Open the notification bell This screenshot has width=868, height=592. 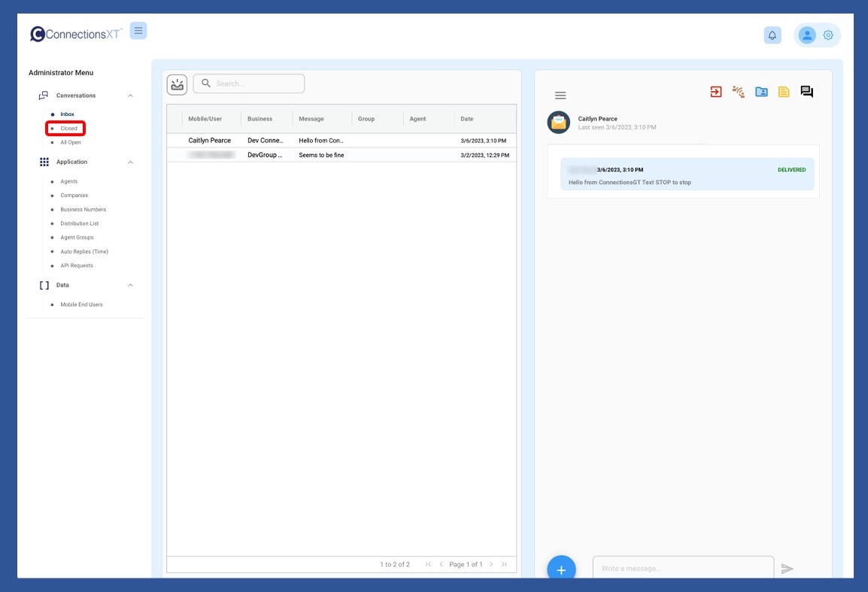click(x=772, y=35)
